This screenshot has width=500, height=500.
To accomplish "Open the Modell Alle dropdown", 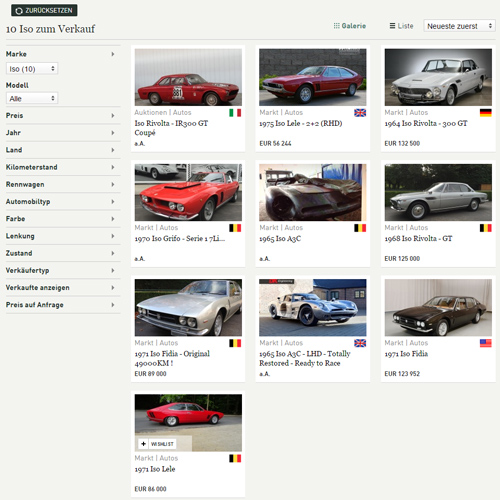I will click(32, 98).
